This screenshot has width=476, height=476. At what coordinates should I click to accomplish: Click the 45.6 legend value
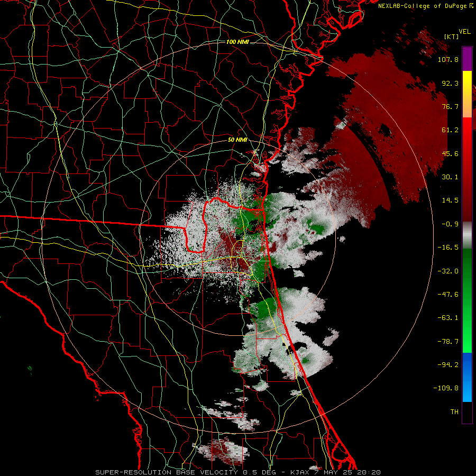pyautogui.click(x=450, y=153)
